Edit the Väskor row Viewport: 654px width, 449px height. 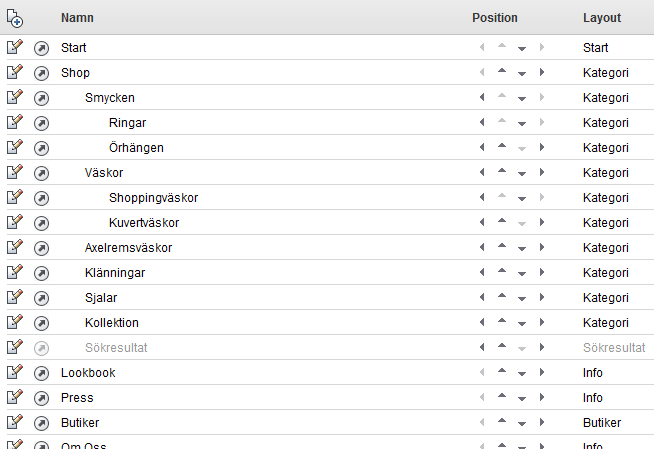click(15, 172)
